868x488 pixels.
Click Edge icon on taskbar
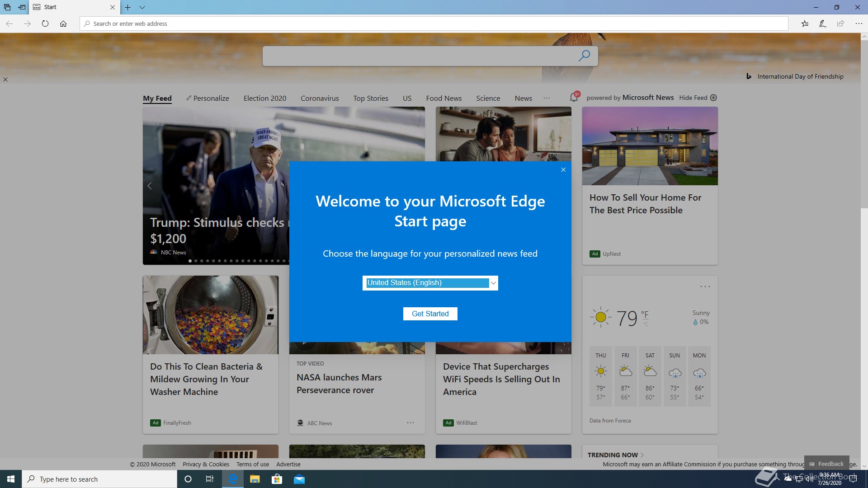[x=233, y=479]
